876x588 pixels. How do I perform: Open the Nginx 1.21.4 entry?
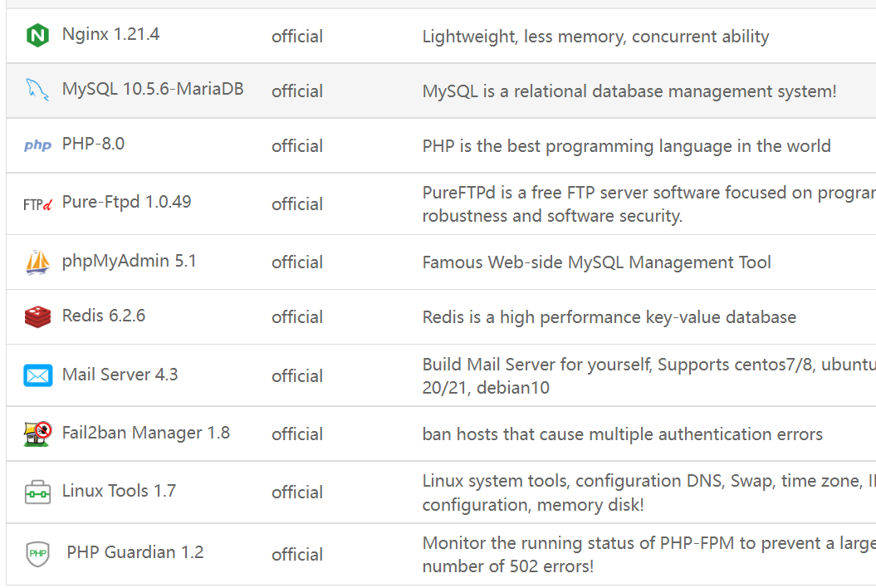click(110, 34)
